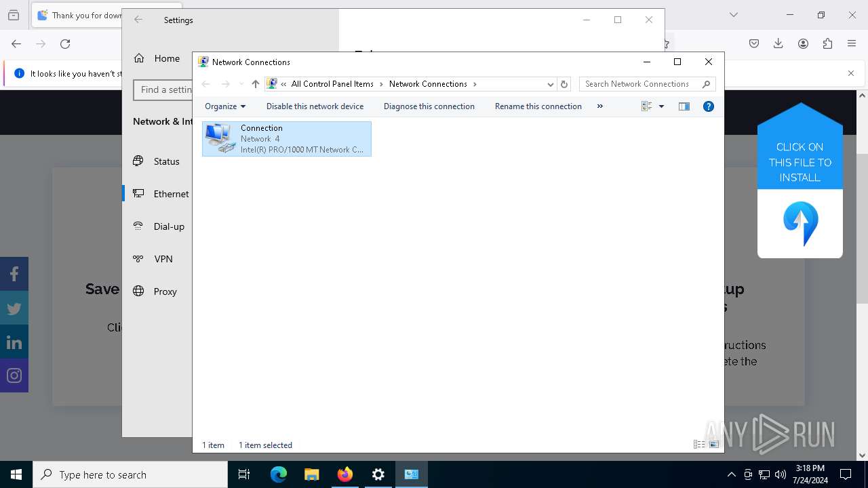
Task: Go back in Firefox
Action: point(16,44)
